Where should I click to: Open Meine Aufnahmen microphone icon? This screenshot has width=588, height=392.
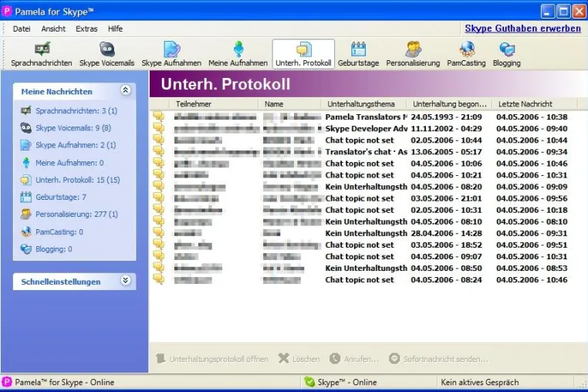(x=238, y=49)
